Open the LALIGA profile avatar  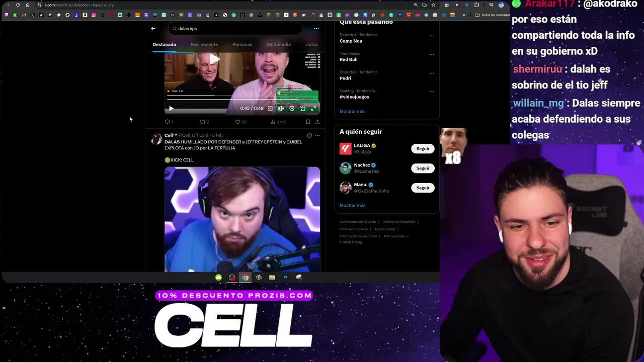tap(345, 148)
